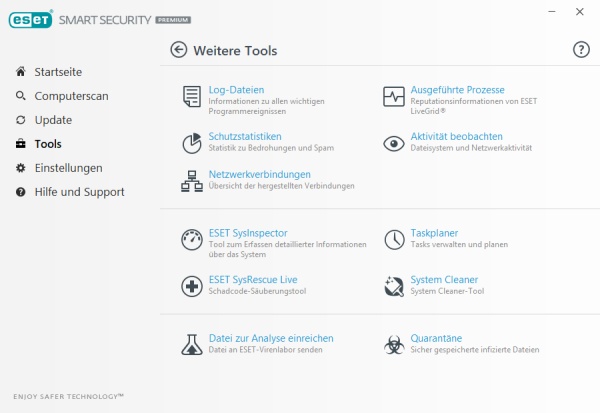Click the back arrow beside Weitere Tools
This screenshot has height=413, width=600.
pos(179,50)
